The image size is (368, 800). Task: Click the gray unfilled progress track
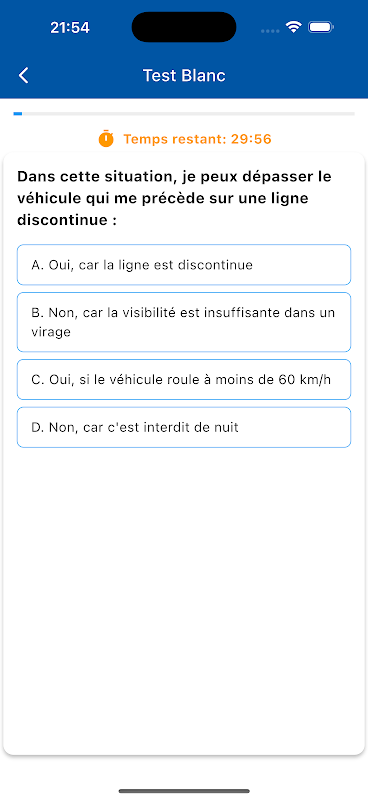tap(188, 113)
